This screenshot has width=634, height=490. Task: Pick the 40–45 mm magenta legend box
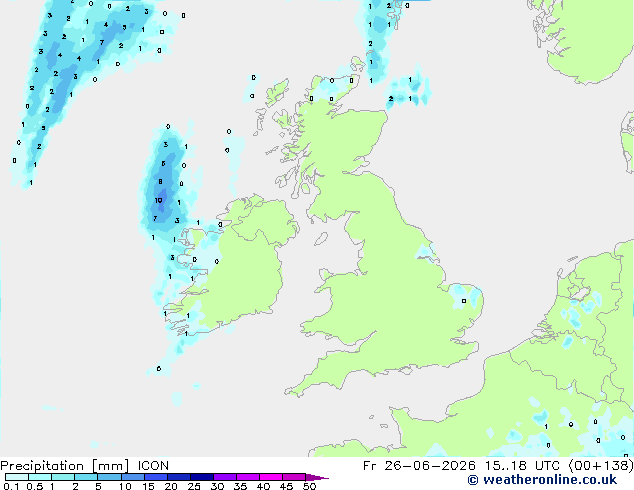coord(271,477)
